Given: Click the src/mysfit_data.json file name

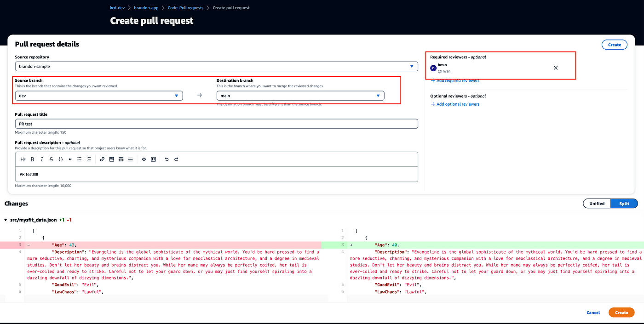Looking at the screenshot, I should (34, 220).
